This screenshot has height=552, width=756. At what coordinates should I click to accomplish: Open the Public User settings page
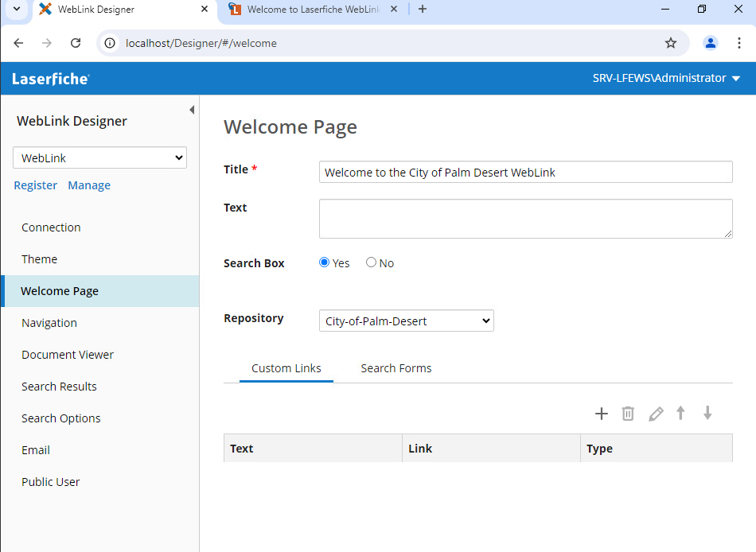coord(51,482)
